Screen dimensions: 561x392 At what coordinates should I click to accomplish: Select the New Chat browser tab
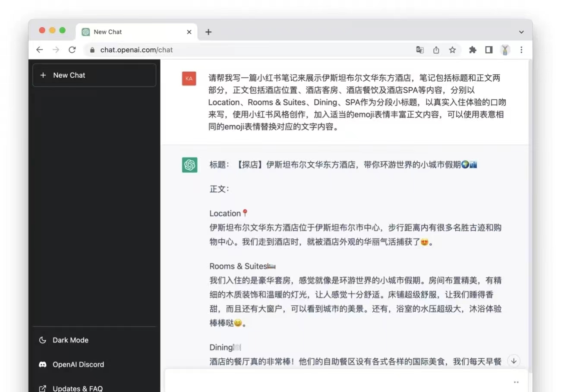click(x=136, y=32)
